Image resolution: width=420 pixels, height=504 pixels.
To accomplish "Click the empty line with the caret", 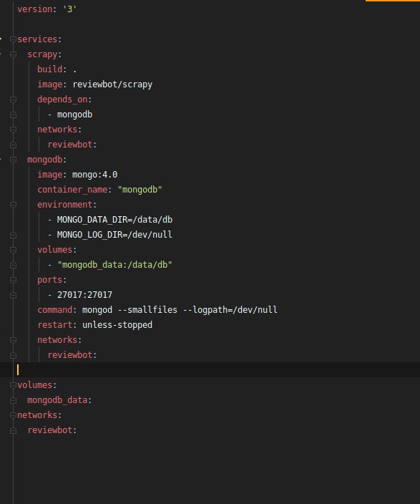I will (x=210, y=370).
